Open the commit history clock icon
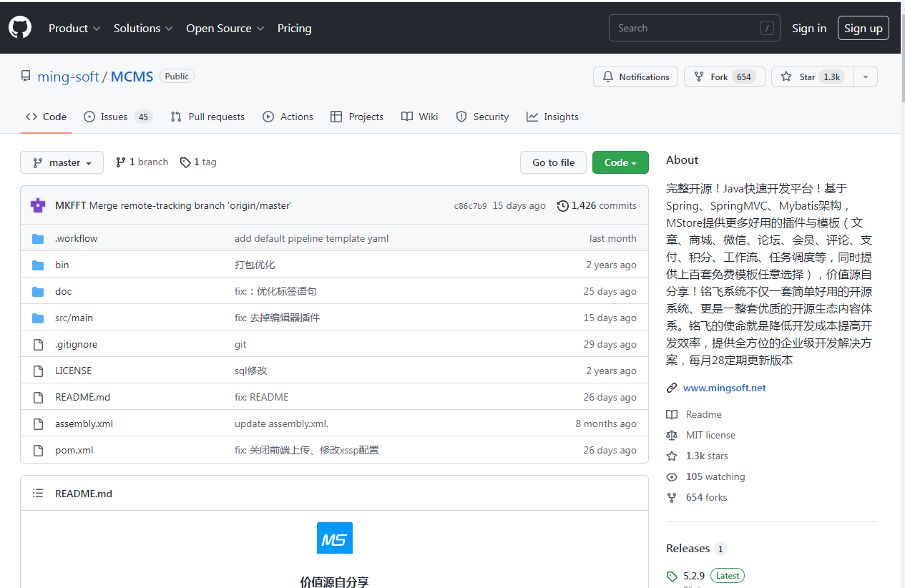The height and width of the screenshot is (588, 905). pyautogui.click(x=562, y=206)
